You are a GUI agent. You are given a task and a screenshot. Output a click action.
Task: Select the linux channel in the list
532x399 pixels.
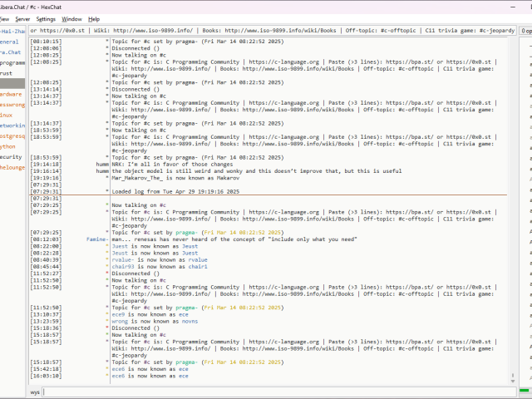[7, 115]
